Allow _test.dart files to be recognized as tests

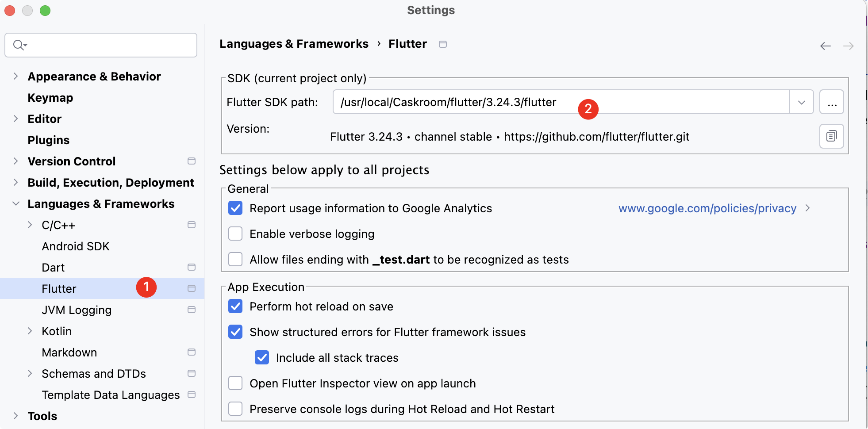click(235, 260)
